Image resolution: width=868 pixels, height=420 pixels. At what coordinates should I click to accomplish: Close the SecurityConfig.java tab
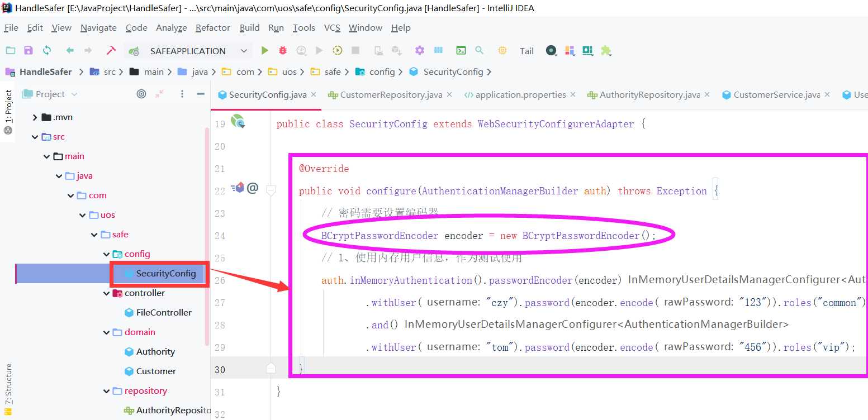coord(314,94)
